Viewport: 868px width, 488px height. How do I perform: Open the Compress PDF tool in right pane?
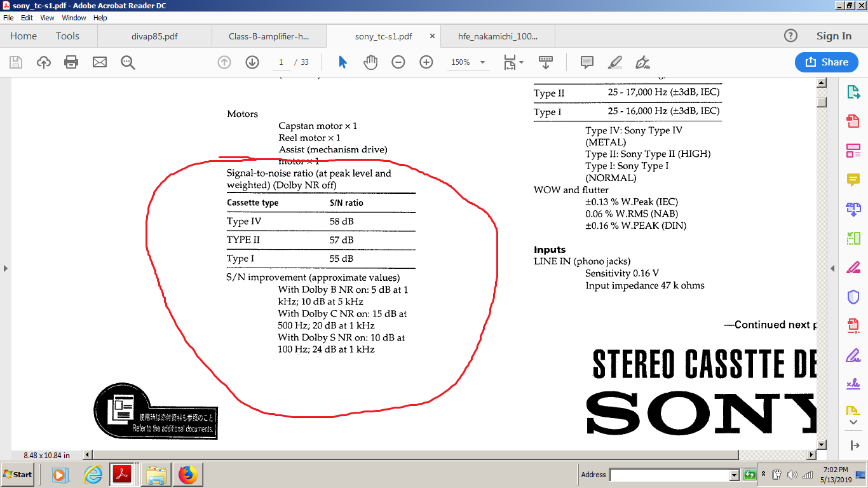(x=853, y=326)
